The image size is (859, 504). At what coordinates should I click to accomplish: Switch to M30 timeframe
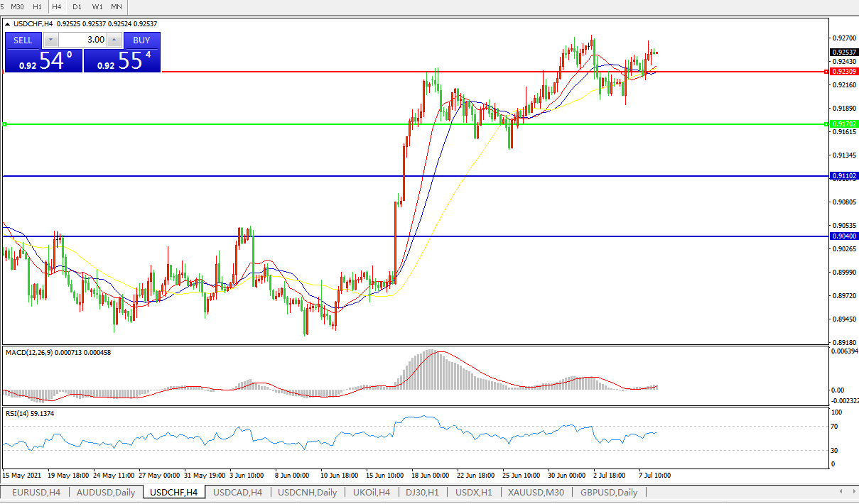click(18, 6)
